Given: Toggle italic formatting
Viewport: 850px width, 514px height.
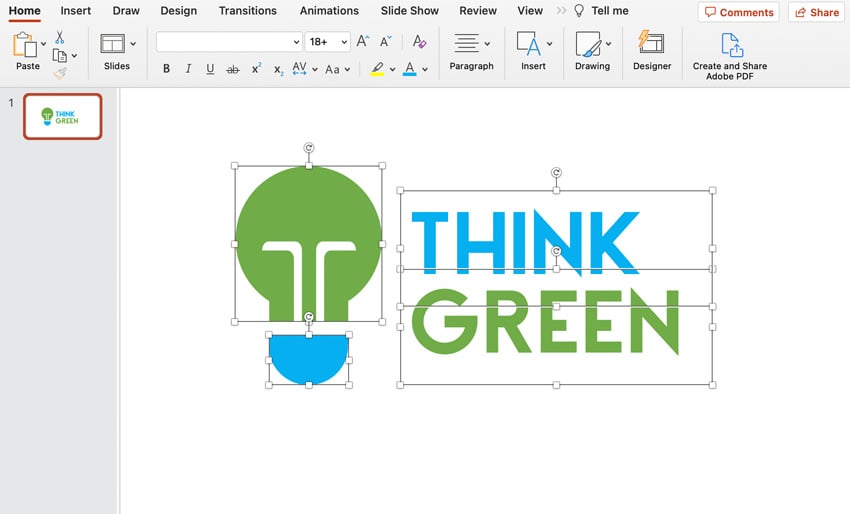Looking at the screenshot, I should point(188,69).
